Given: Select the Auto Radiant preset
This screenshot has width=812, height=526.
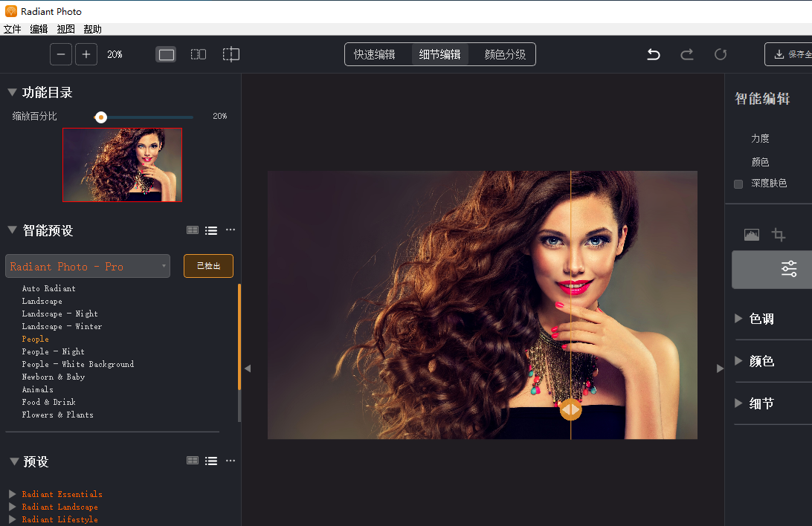Looking at the screenshot, I should 48,288.
